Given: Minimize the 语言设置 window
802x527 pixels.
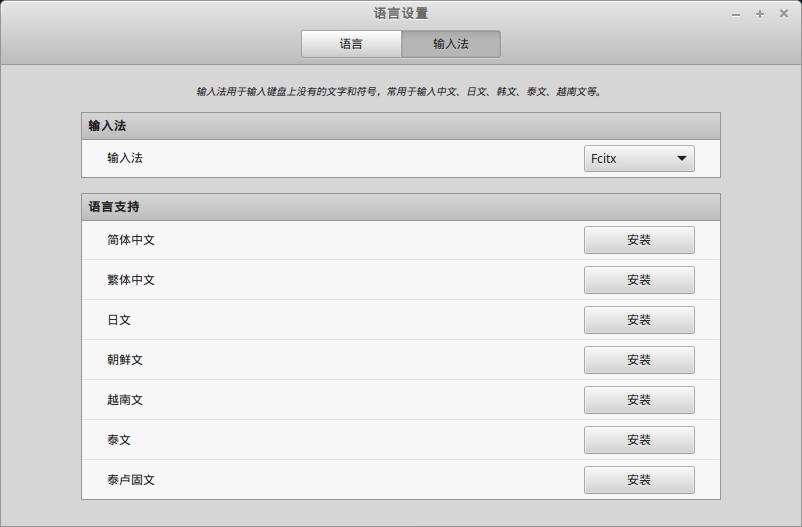Looking at the screenshot, I should pos(736,14).
